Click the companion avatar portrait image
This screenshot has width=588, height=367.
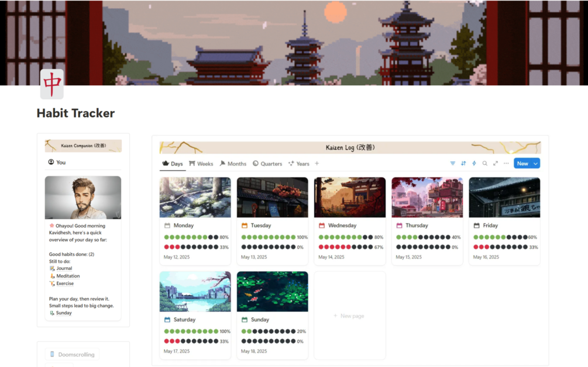(x=83, y=198)
